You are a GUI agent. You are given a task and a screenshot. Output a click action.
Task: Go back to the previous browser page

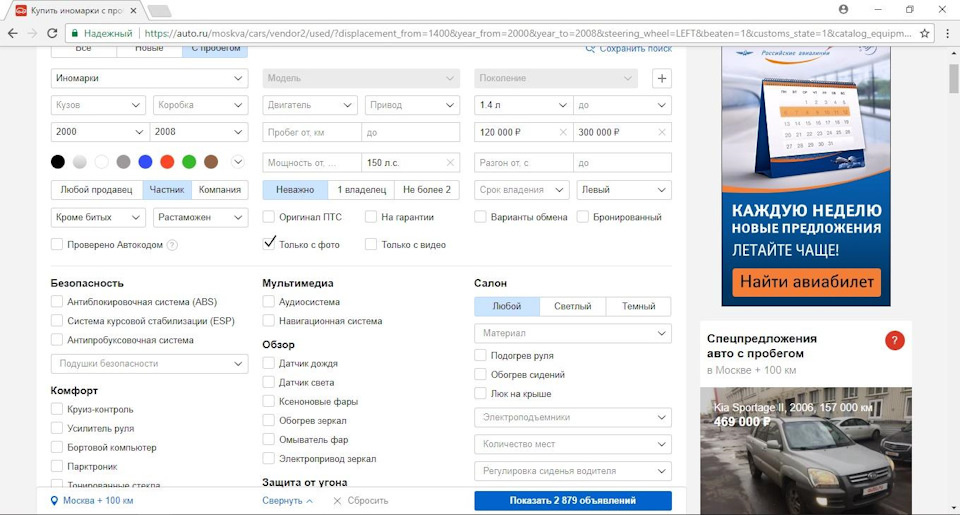tap(13, 34)
